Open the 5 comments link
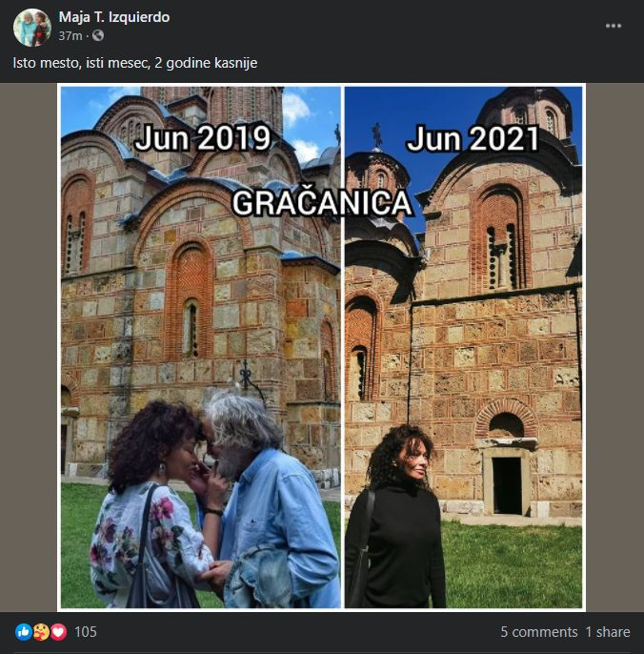644x654 pixels. coord(538,632)
